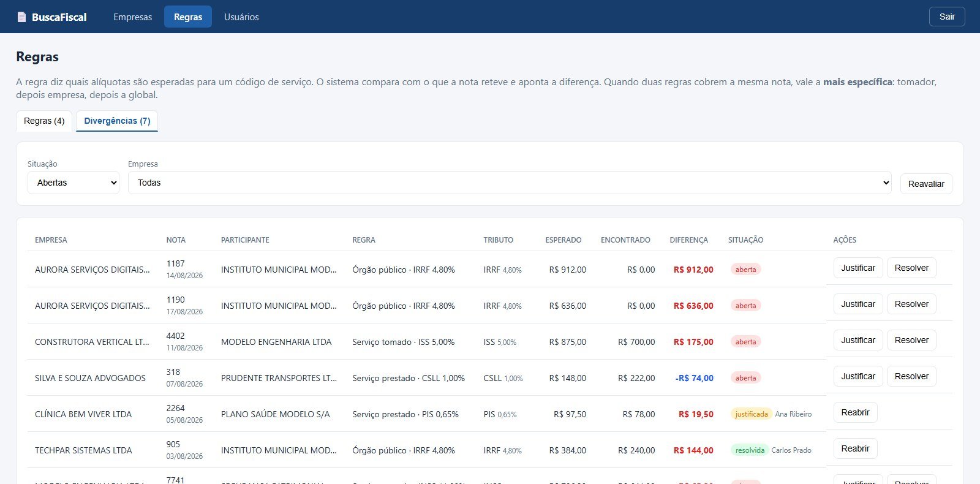
Task: Select the CLÍNICA BEM VIVER LTDA cell
Action: [x=83, y=414]
